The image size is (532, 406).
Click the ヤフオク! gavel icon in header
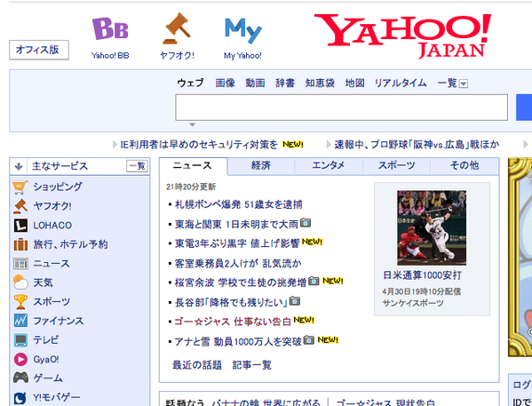click(x=177, y=28)
